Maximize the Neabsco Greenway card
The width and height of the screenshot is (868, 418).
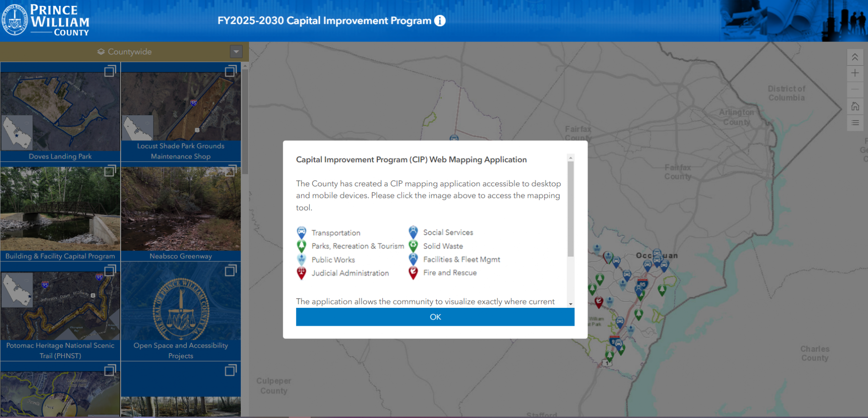tap(231, 170)
